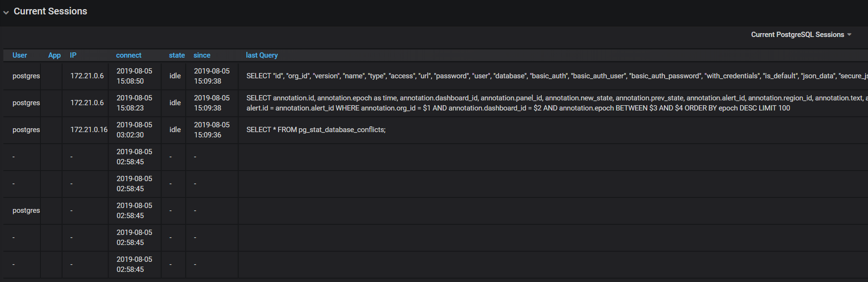868x282 pixels.
Task: Click postgres user in row with no IP
Action: 26,210
